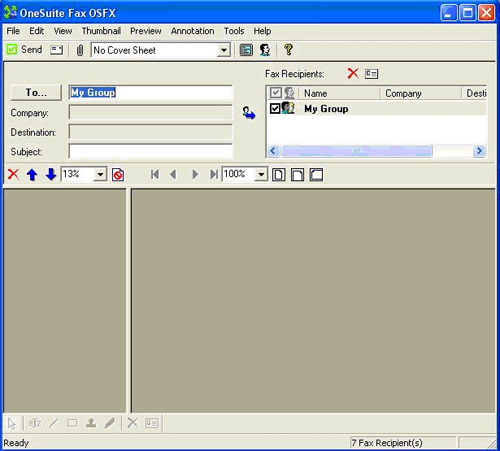This screenshot has width=500, height=451.
Task: Click the paperclip attach icon
Action: [80, 50]
